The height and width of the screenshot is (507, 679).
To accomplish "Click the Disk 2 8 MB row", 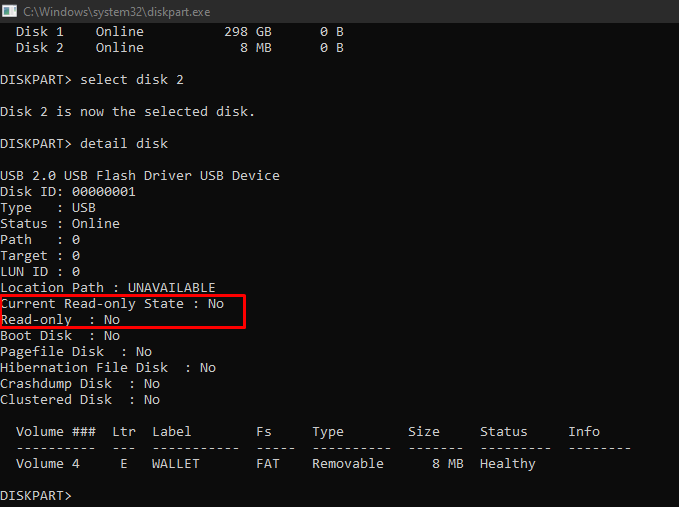I will tap(180, 48).
